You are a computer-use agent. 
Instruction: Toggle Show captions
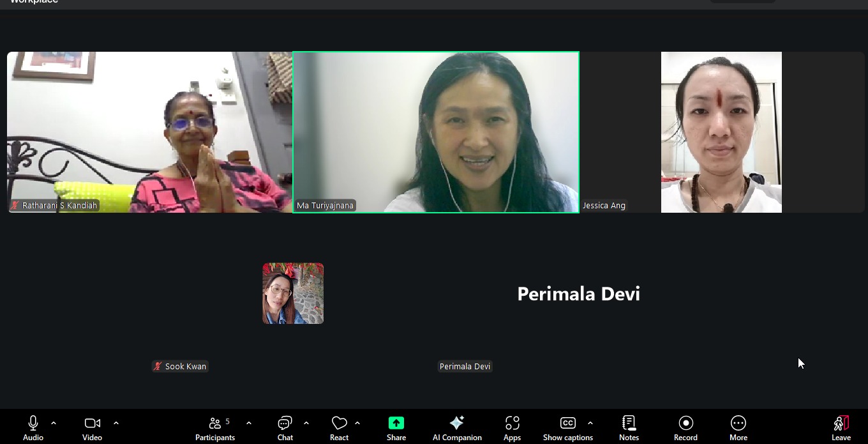click(x=567, y=424)
